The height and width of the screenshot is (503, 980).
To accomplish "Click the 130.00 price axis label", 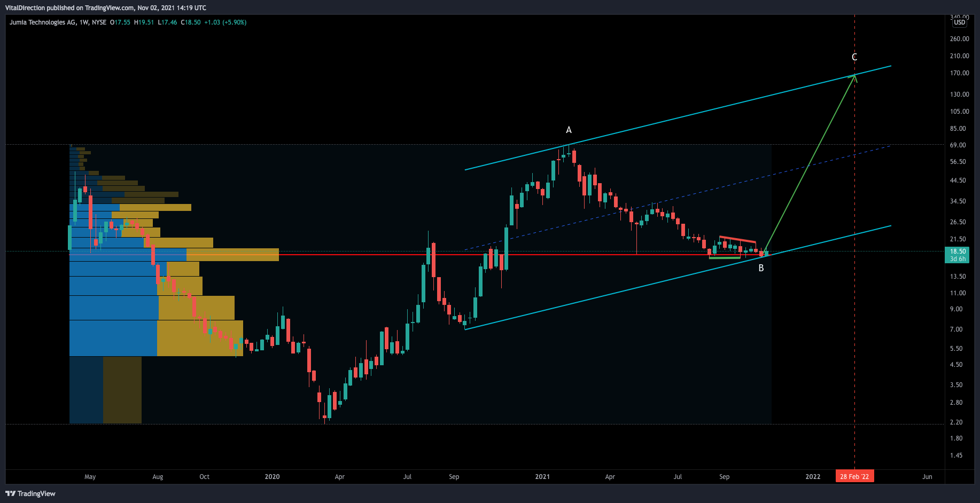I will click(960, 95).
